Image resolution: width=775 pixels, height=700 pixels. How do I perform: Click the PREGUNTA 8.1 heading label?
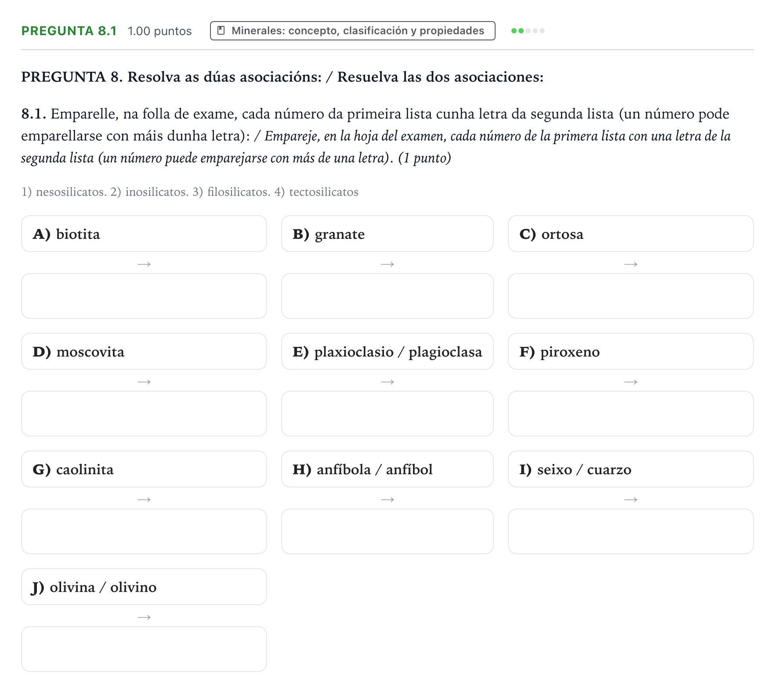coord(69,31)
